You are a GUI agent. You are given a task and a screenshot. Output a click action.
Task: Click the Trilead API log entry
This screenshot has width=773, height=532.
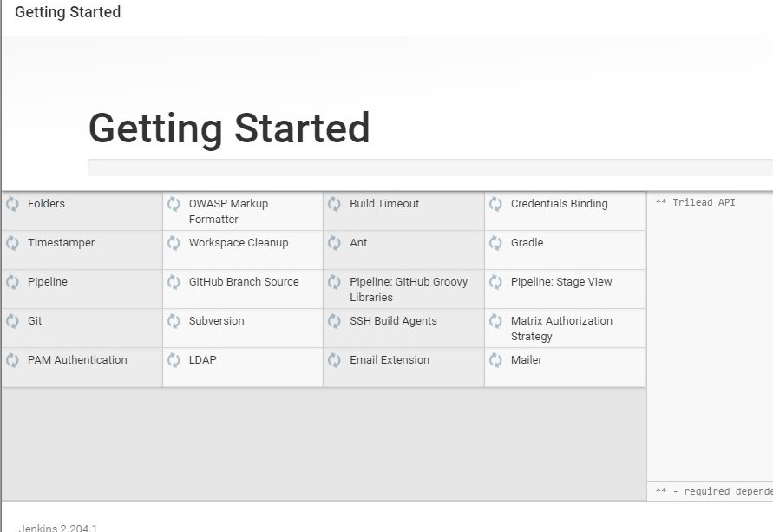click(696, 202)
